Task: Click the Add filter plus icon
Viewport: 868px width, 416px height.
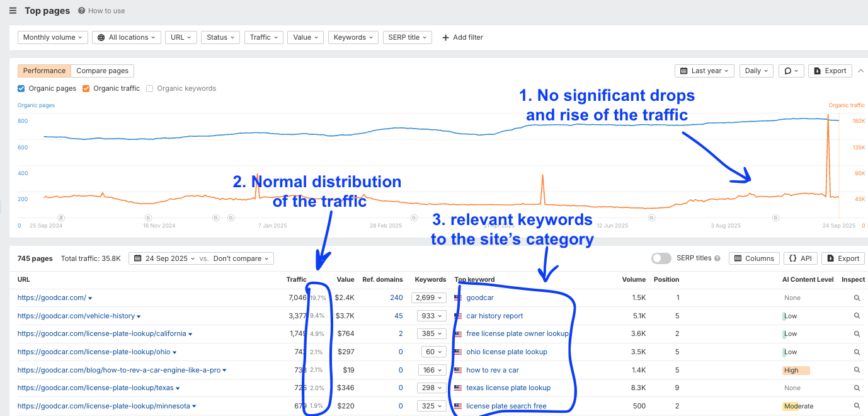Action: coord(446,38)
